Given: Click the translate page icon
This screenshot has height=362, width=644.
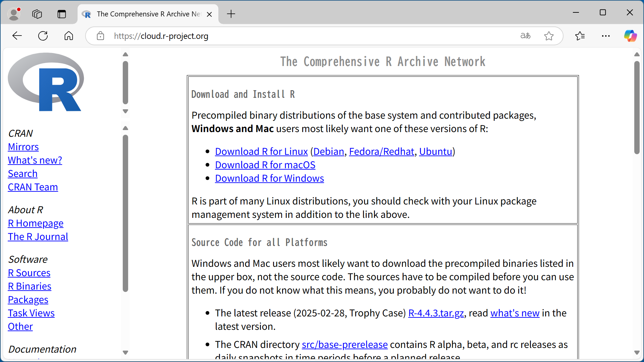Looking at the screenshot, I should pyautogui.click(x=525, y=36).
